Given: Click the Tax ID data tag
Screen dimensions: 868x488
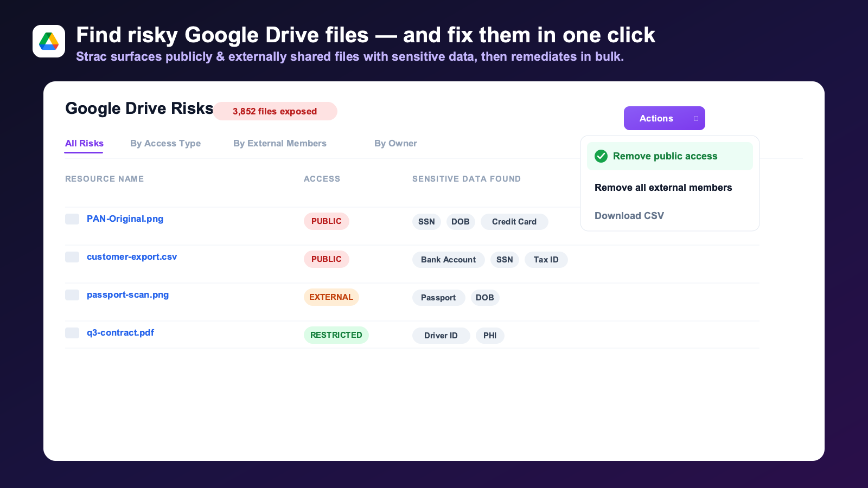Looking at the screenshot, I should [x=546, y=260].
